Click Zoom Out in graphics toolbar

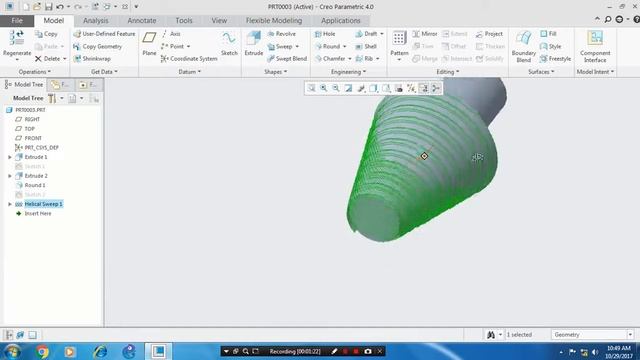click(x=336, y=88)
